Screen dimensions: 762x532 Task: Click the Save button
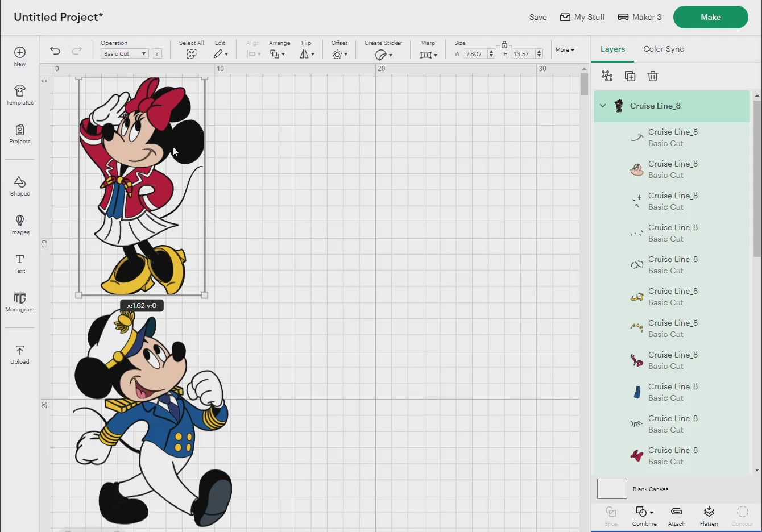(x=538, y=17)
